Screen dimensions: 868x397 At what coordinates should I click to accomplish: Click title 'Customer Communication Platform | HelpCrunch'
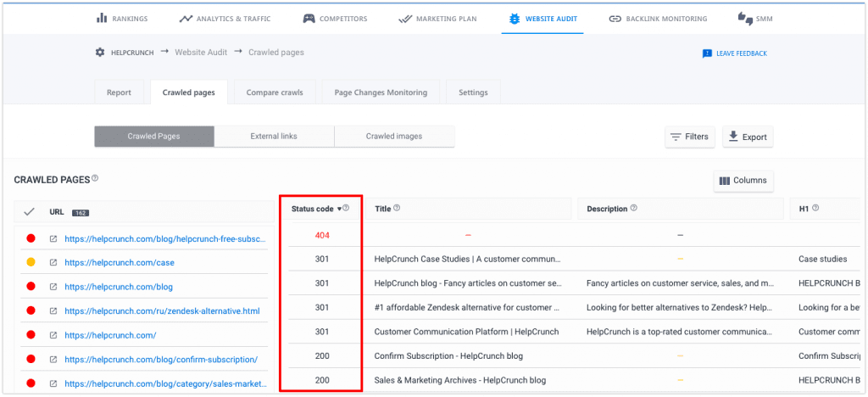[x=467, y=332]
